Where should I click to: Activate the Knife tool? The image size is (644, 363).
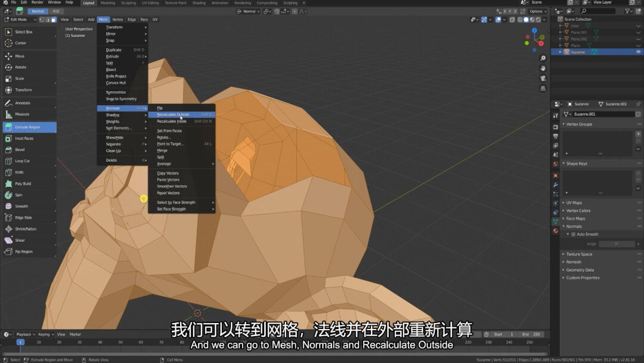(x=29, y=173)
